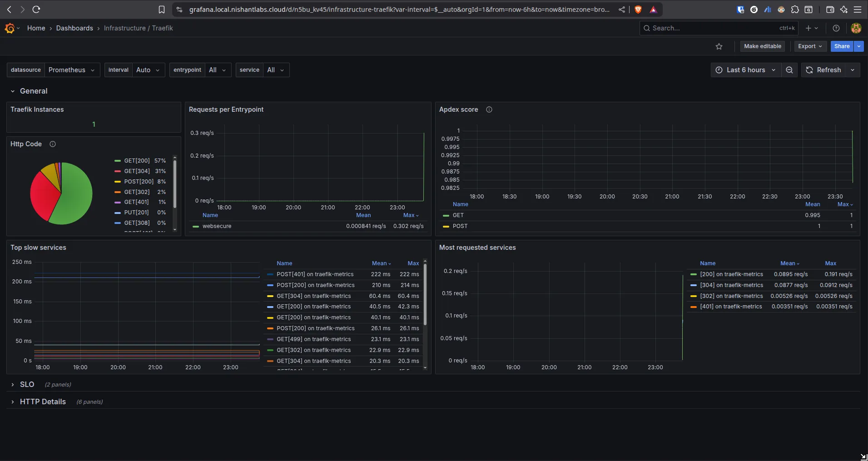Open the help question mark icon
The width and height of the screenshot is (868, 461).
click(836, 28)
